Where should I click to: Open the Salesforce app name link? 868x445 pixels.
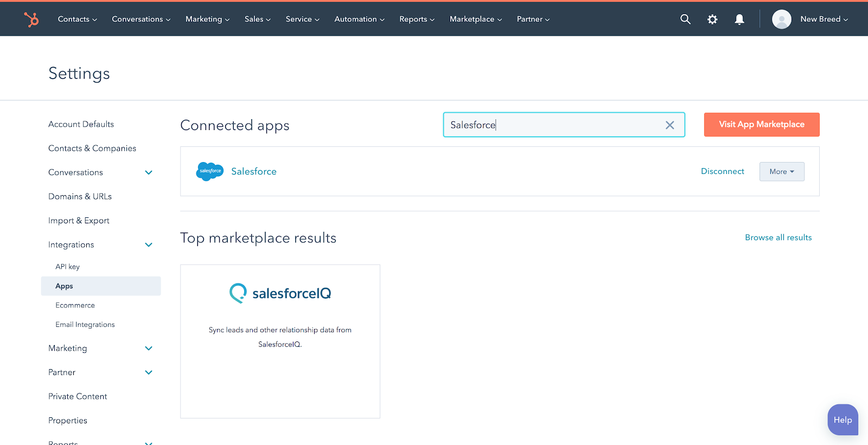(254, 171)
